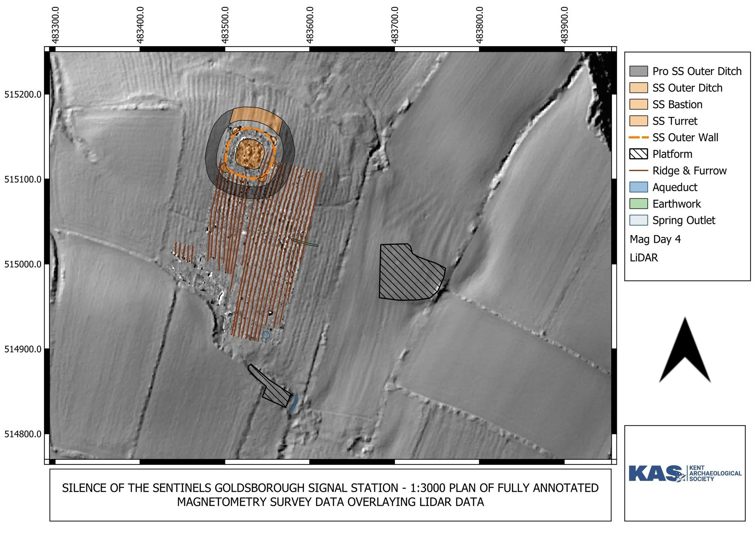Click the 483900.0 easting label
756x535 pixels.
[x=564, y=25]
